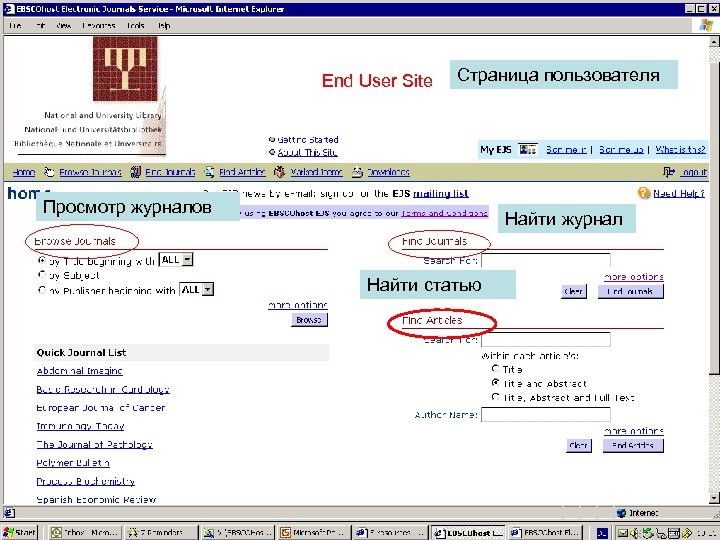Image resolution: width=720 pixels, height=540 pixels.
Task: Select browse by Publisher beginning with radio
Action: tap(42, 290)
